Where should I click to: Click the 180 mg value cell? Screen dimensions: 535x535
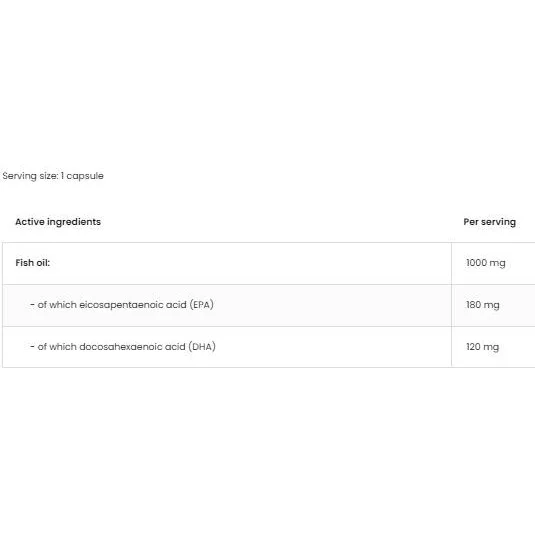[493, 305]
